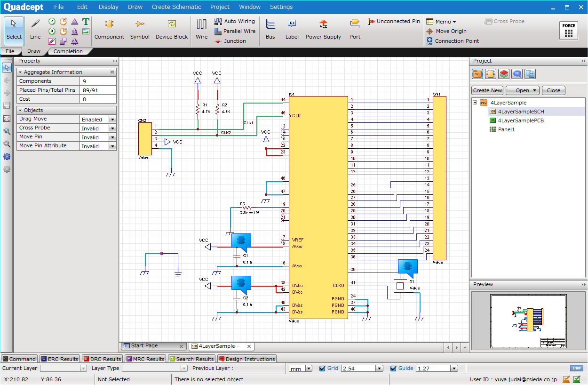Viewport: 588px width, 385px height.
Task: Open Move Pin Attribute dropdown
Action: tap(112, 146)
